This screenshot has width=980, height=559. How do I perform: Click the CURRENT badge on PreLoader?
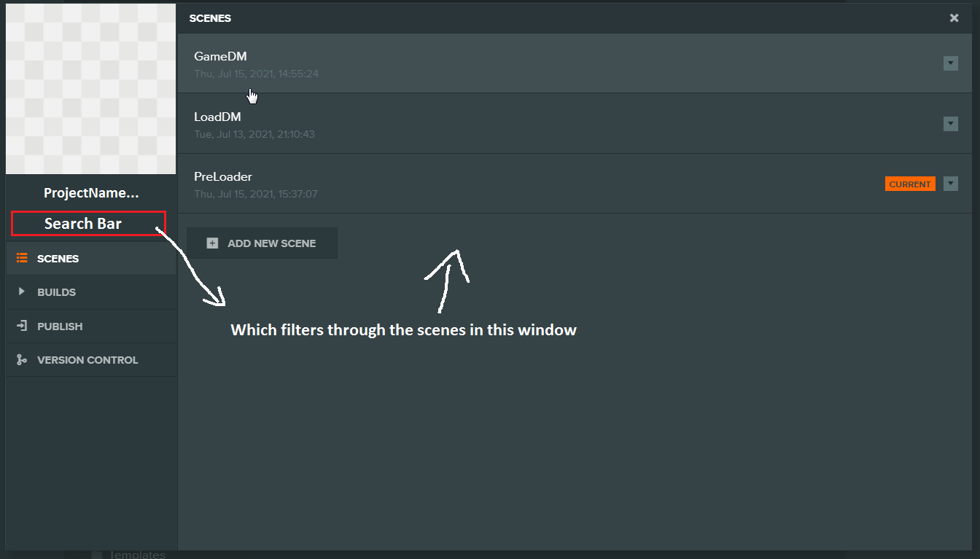coord(910,184)
